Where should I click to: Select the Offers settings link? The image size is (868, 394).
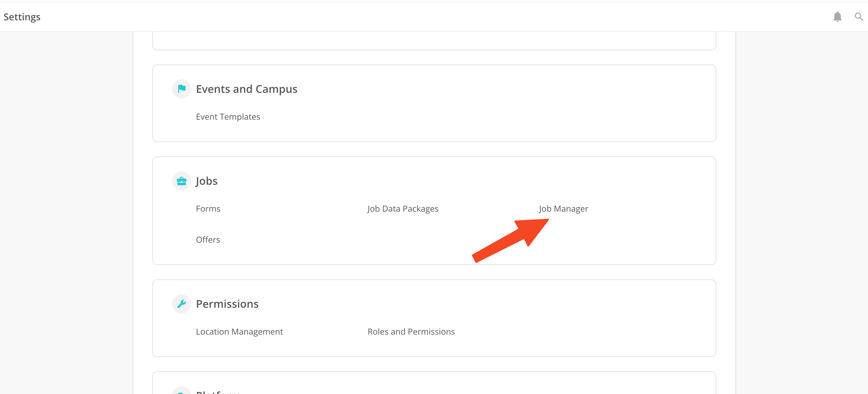(x=208, y=240)
